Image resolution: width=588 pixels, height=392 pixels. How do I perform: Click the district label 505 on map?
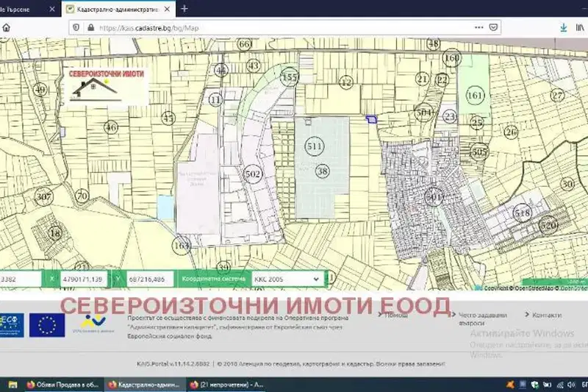(x=479, y=152)
